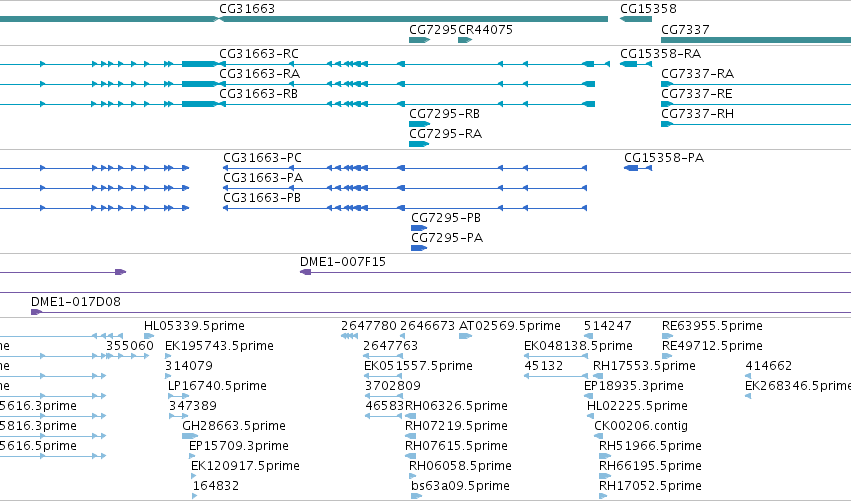Click EST LP16740.5prime label

217,386
